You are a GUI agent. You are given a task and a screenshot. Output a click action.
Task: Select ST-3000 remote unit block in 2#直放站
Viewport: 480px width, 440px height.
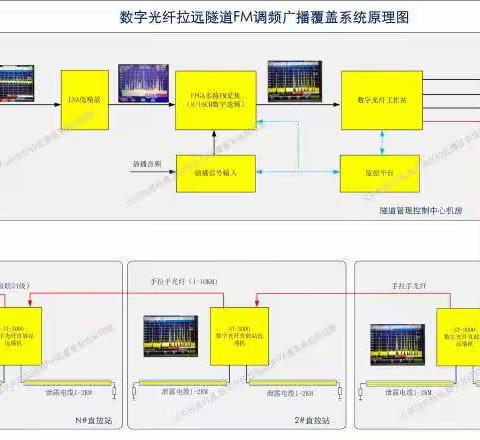tap(239, 336)
